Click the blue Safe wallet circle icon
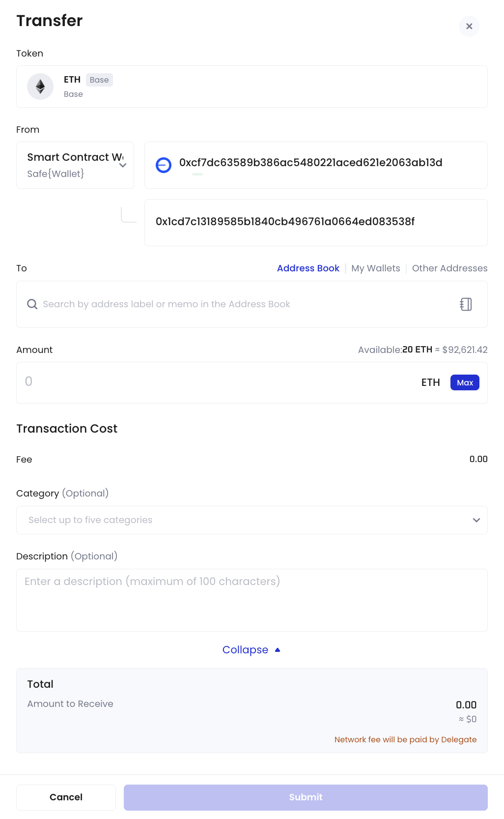Viewport: 504px width, 819px height. pos(164,165)
